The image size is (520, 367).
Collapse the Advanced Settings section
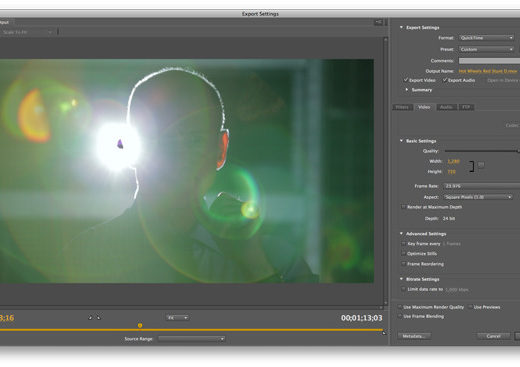click(401, 234)
